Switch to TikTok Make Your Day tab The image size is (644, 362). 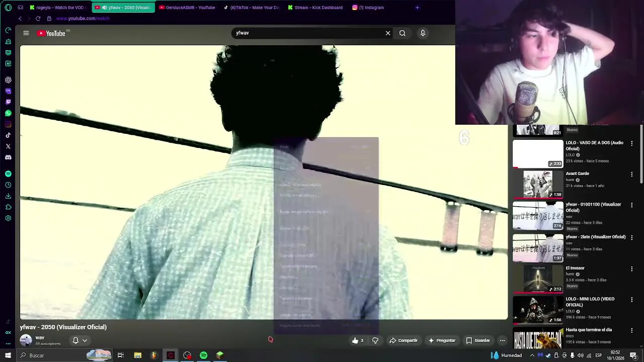[252, 8]
